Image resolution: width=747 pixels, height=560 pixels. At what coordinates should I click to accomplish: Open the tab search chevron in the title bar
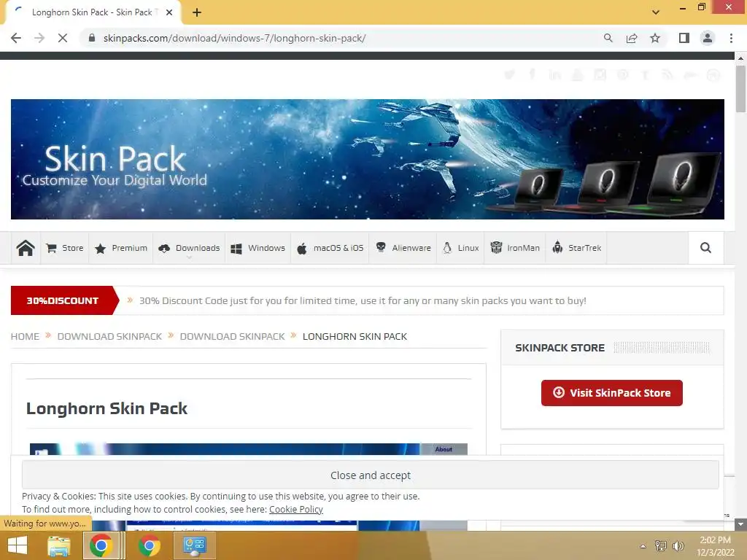pyautogui.click(x=656, y=12)
